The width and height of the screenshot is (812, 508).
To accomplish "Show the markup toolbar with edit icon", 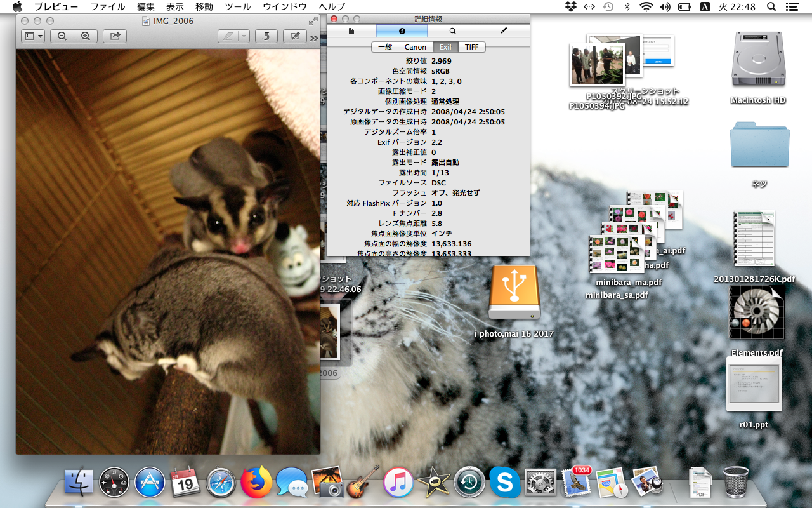I will pos(294,36).
